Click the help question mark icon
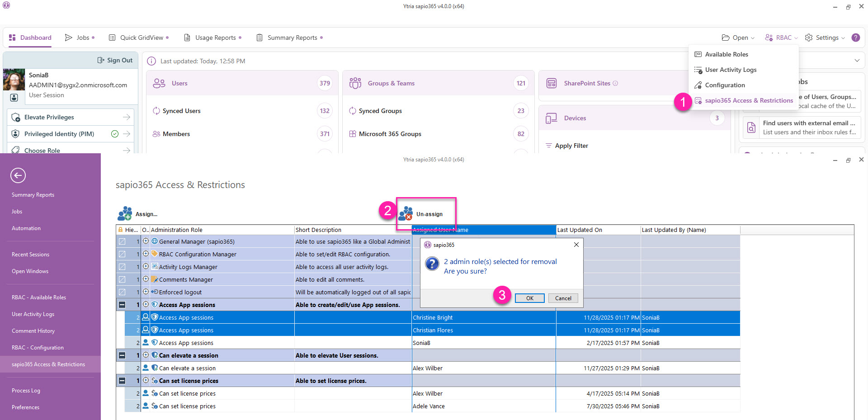 [x=855, y=38]
